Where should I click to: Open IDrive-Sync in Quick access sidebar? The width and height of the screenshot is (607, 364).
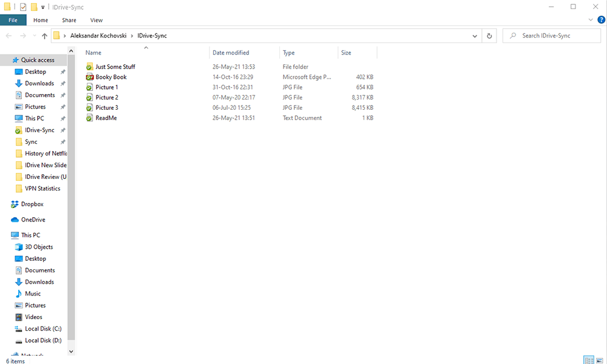(x=39, y=130)
